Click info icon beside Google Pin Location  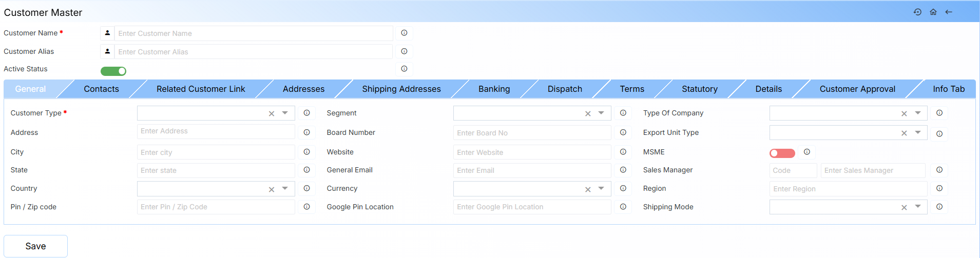(623, 207)
